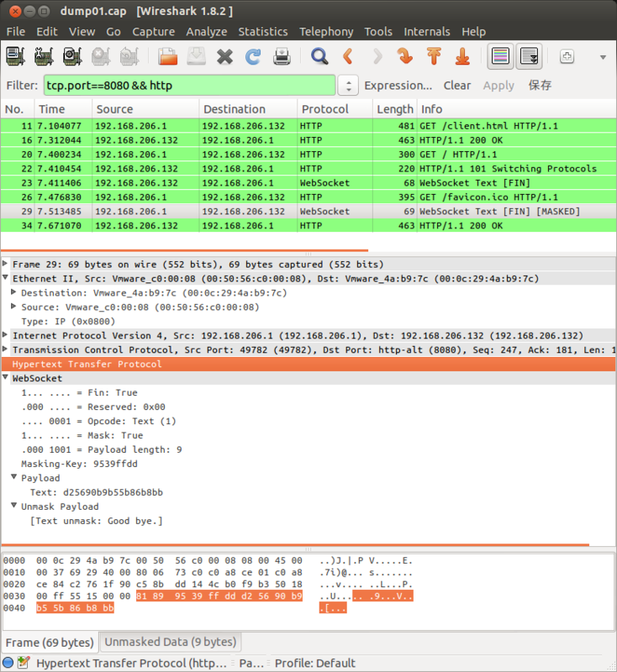617x672 pixels.
Task: Expand the Ethernet Source field
Action: (13, 306)
